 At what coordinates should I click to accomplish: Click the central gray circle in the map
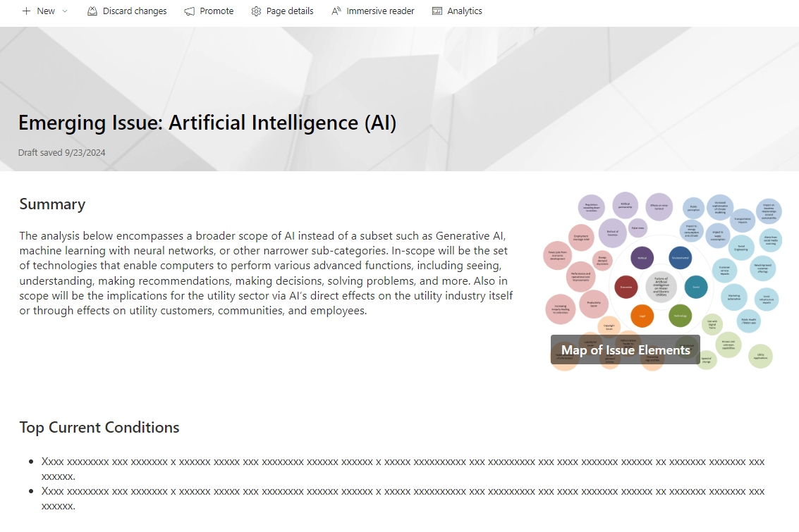point(661,287)
